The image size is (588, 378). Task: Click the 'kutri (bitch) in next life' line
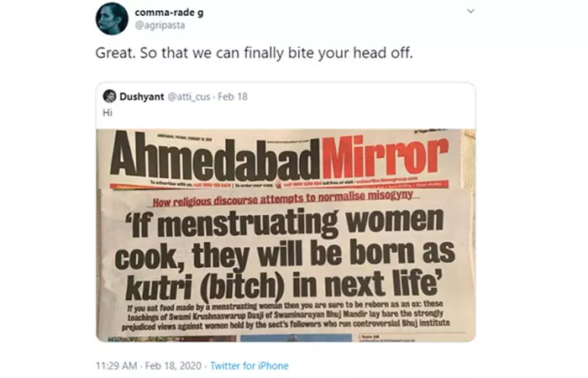tap(284, 285)
